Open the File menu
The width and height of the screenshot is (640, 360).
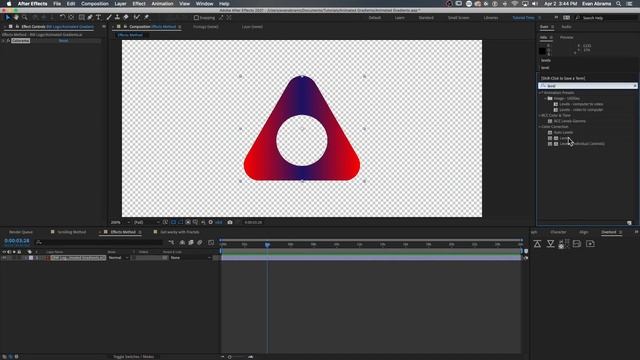point(57,4)
